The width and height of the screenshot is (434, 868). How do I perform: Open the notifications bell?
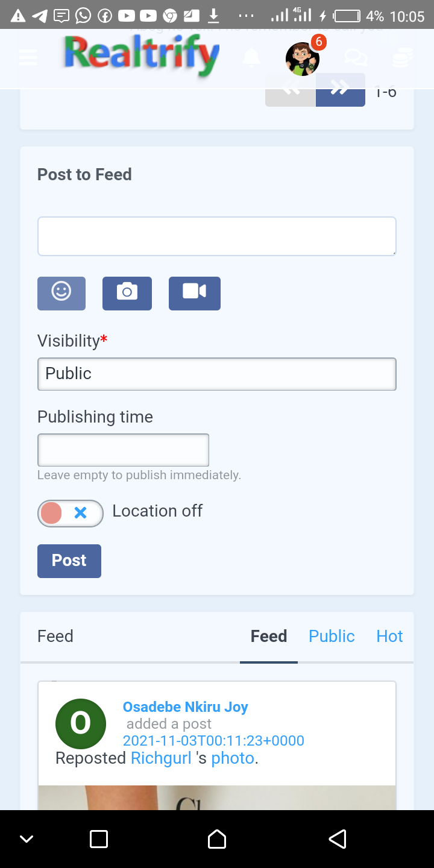pos(251,58)
